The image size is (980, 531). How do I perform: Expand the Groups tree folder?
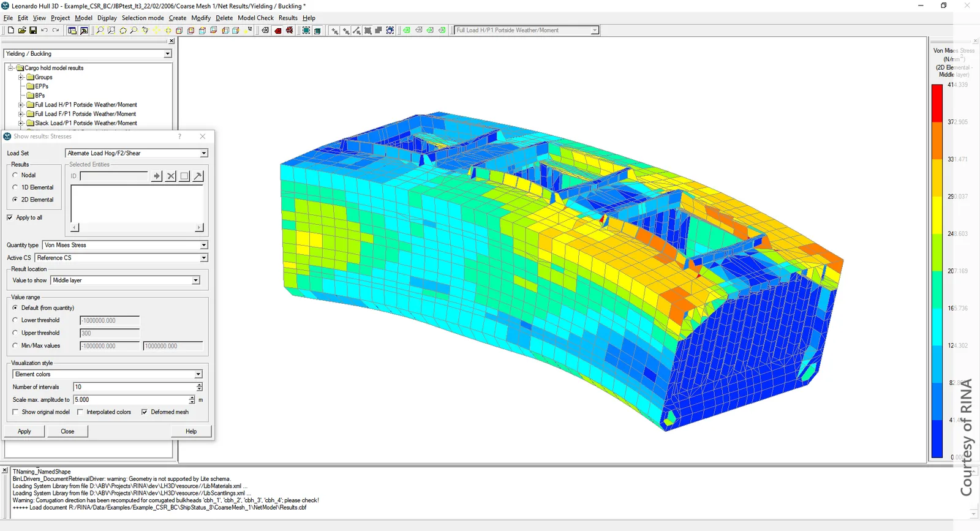[x=21, y=77]
